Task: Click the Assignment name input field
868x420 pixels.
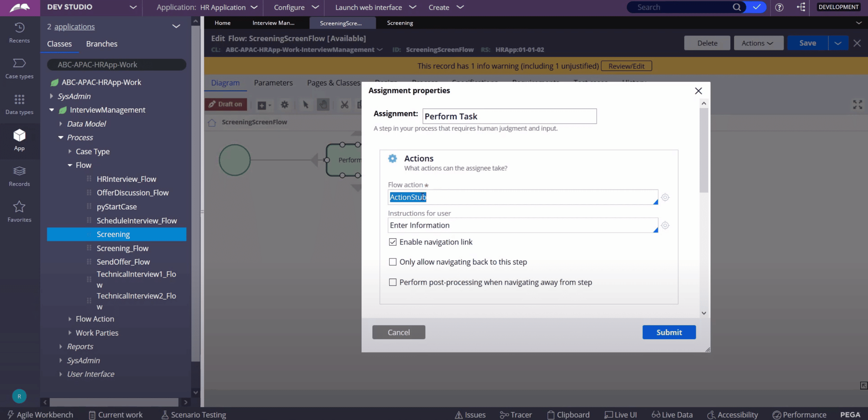Action: click(509, 116)
